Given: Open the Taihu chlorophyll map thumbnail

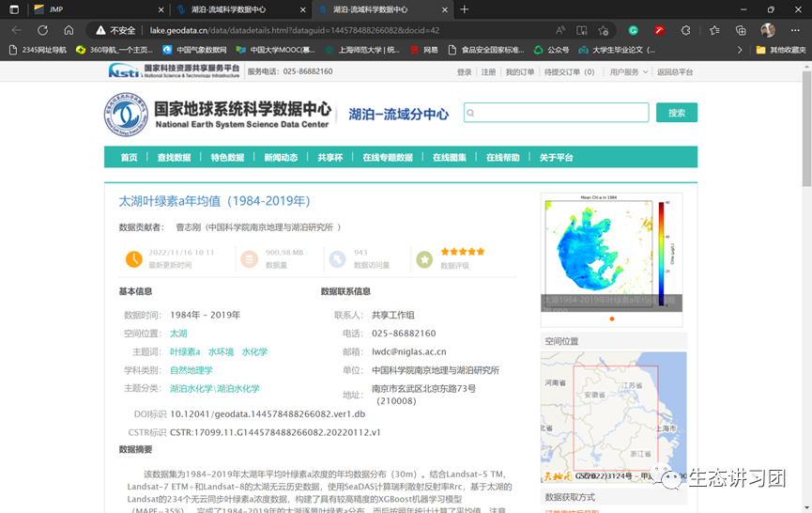Looking at the screenshot, I should [612, 253].
